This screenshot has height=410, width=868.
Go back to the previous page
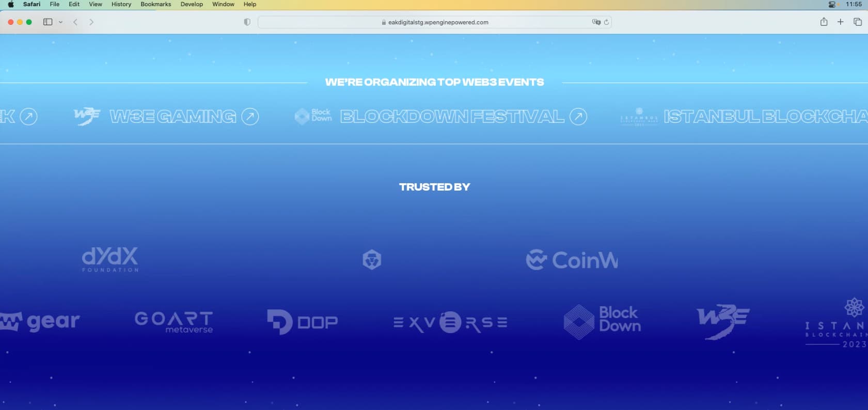click(75, 22)
